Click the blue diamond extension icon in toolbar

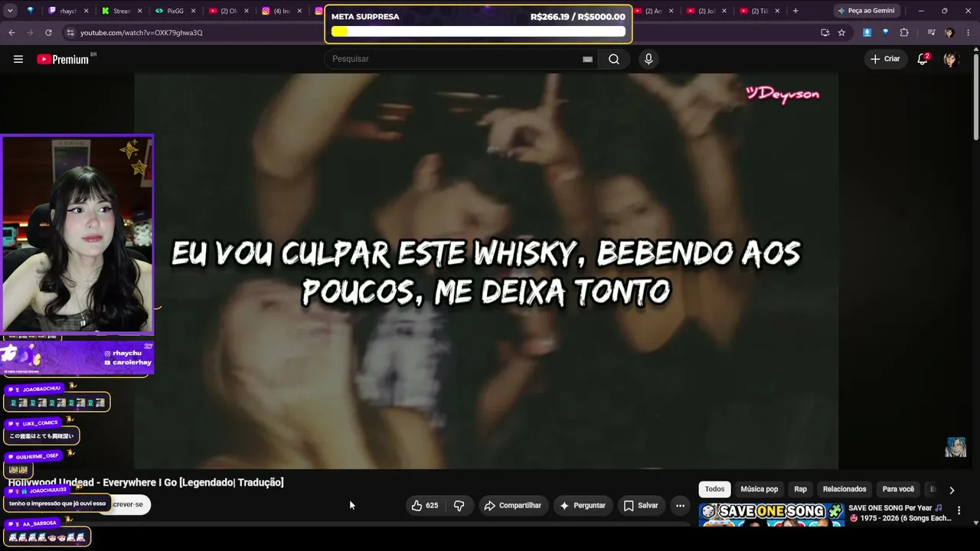pos(886,33)
